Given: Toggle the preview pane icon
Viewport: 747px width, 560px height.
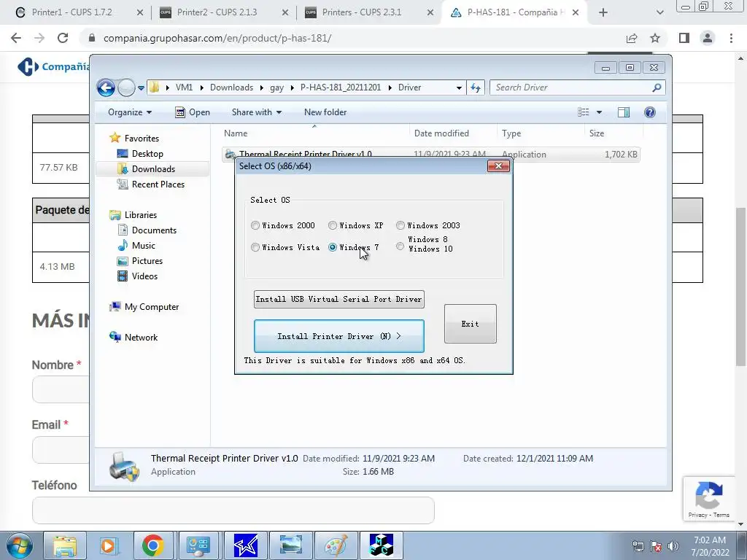Looking at the screenshot, I should pos(624,112).
